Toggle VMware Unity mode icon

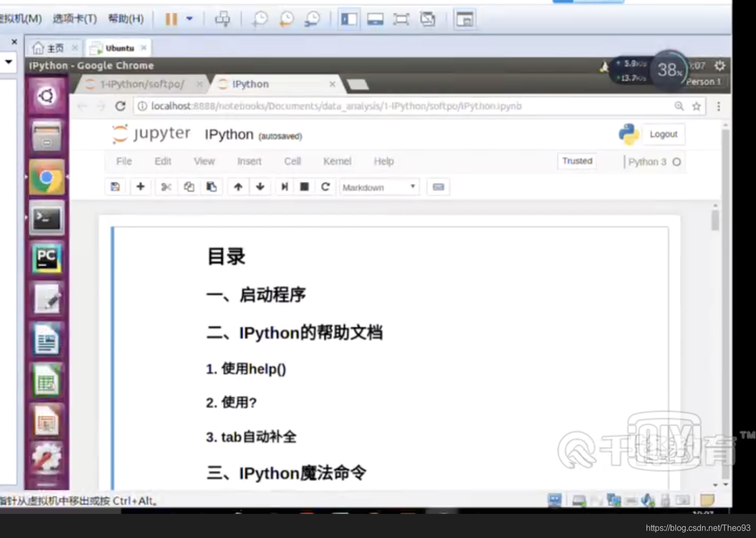[428, 19]
